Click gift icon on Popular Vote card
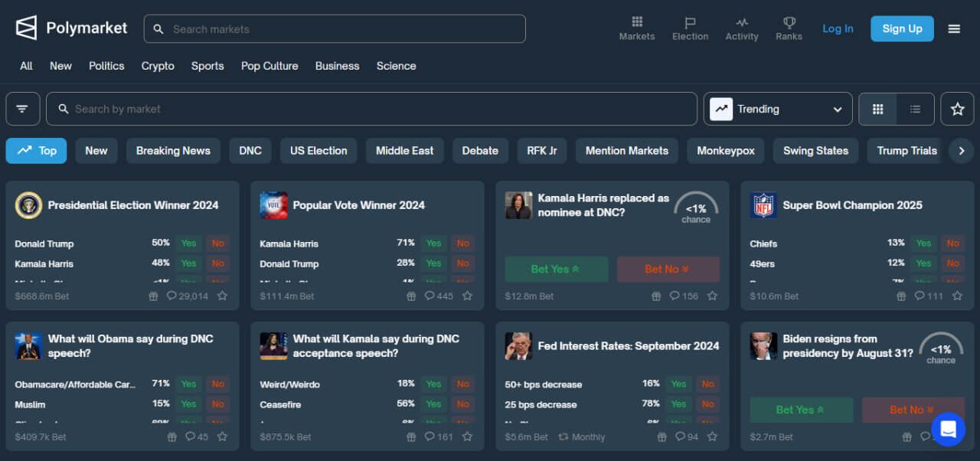Screen dimensions: 980x461 [x=411, y=296]
